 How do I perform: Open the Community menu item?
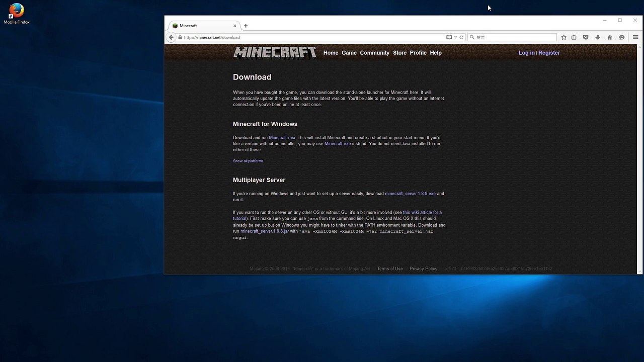click(374, 53)
